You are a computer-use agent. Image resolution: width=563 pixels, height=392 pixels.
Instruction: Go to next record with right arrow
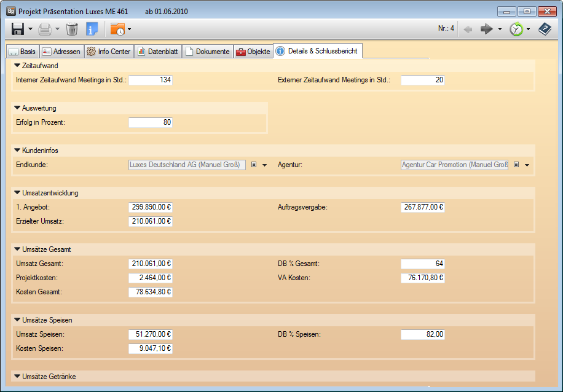tap(487, 29)
